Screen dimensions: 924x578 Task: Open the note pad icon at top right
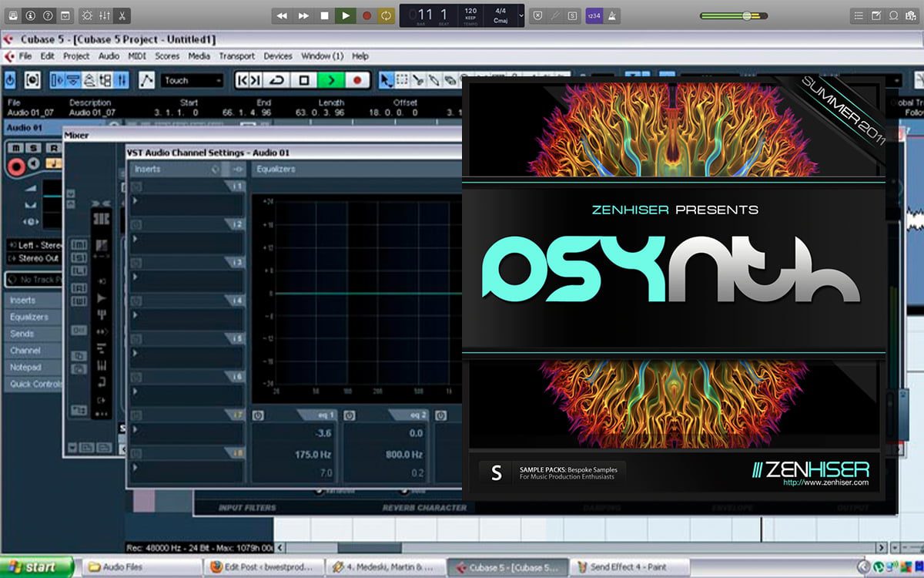pyautogui.click(x=876, y=15)
